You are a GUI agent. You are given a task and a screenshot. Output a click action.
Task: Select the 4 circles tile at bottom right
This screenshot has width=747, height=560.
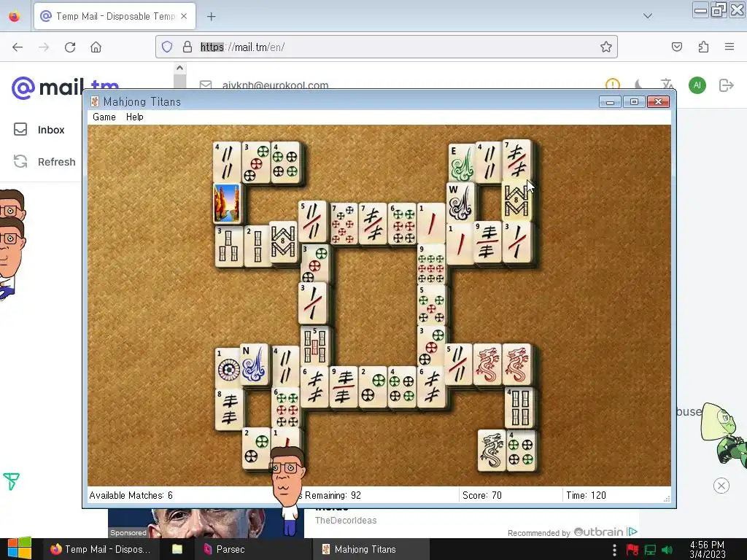click(x=521, y=450)
